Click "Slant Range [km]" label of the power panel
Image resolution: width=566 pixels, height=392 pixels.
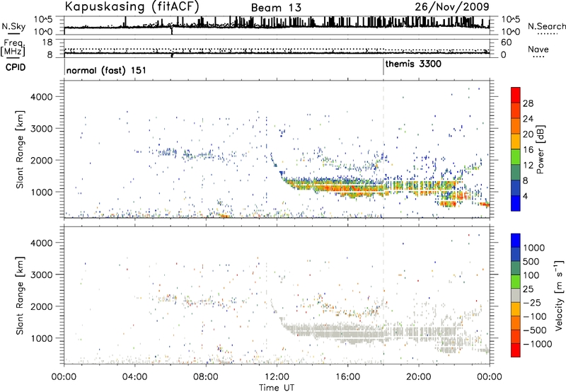click(x=20, y=149)
